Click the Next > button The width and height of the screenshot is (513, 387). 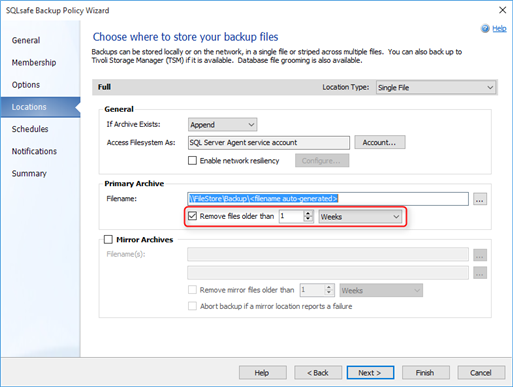[370, 373]
